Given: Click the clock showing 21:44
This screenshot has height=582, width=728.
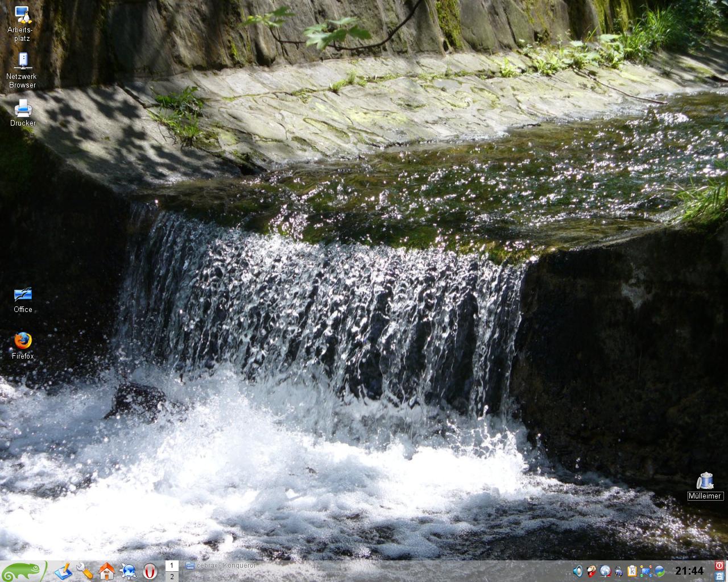Looking at the screenshot, I should (689, 571).
